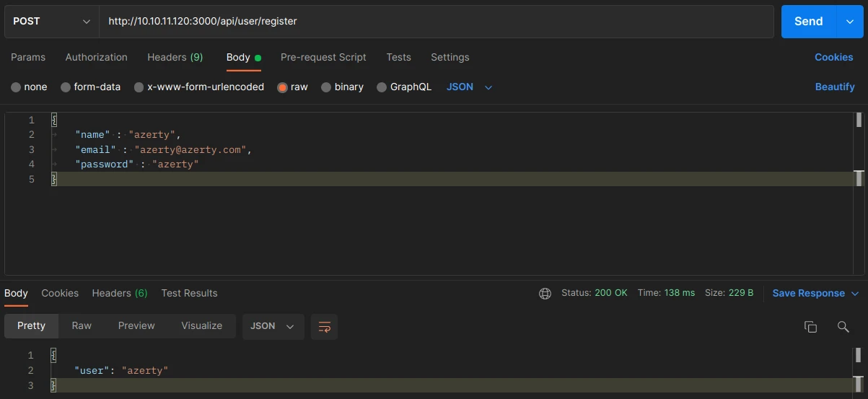
Task: Open the POST method dropdown
Action: point(52,22)
